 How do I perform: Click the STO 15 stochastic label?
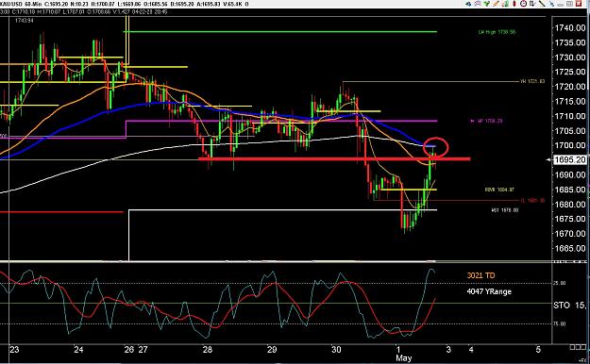569,306
